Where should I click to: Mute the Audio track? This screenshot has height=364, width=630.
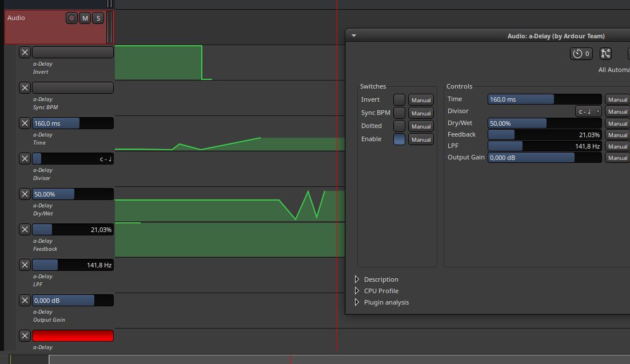coord(85,18)
